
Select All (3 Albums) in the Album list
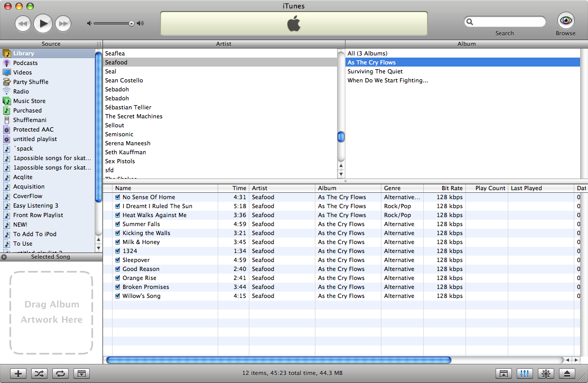[463, 53]
